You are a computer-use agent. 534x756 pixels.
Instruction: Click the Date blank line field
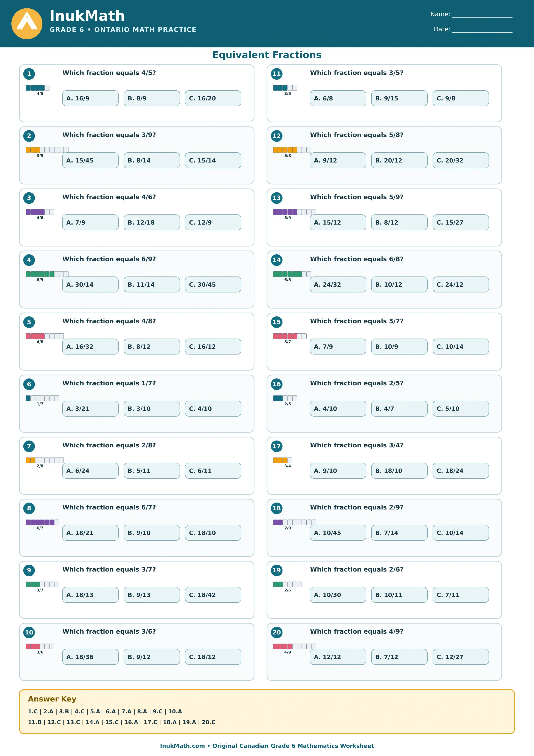click(x=482, y=30)
